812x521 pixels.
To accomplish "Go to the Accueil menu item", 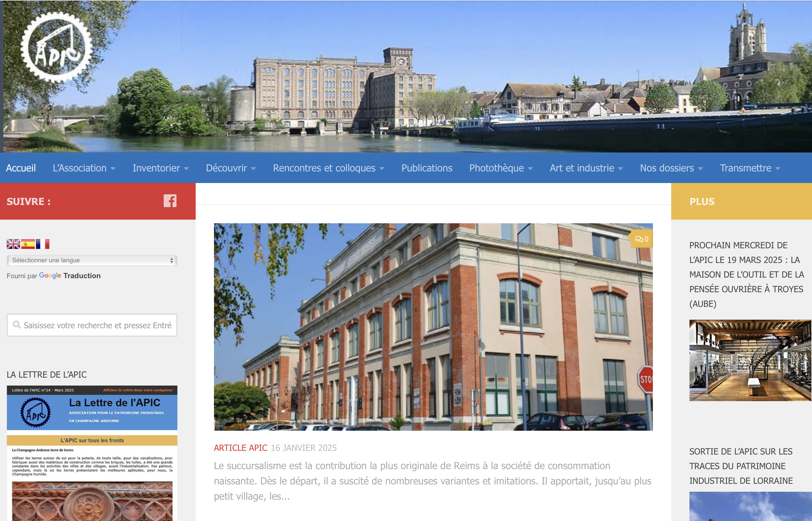I will tap(21, 168).
